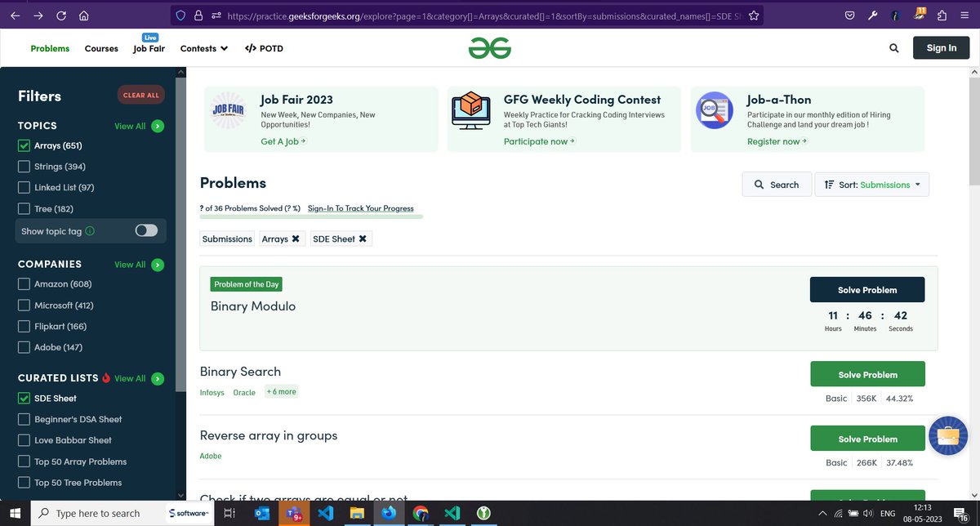
Task: Save the page to Pocket
Action: click(x=850, y=16)
